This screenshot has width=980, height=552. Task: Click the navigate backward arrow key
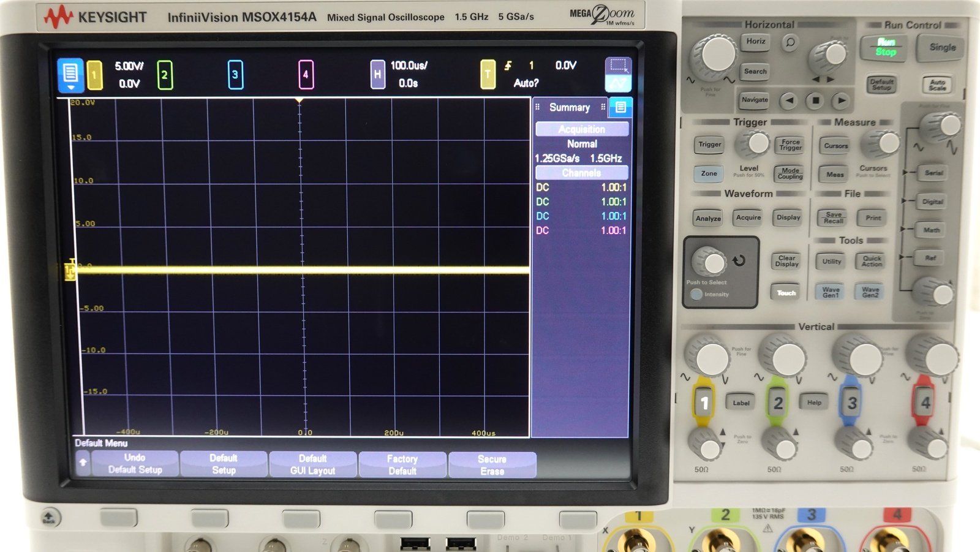(789, 100)
